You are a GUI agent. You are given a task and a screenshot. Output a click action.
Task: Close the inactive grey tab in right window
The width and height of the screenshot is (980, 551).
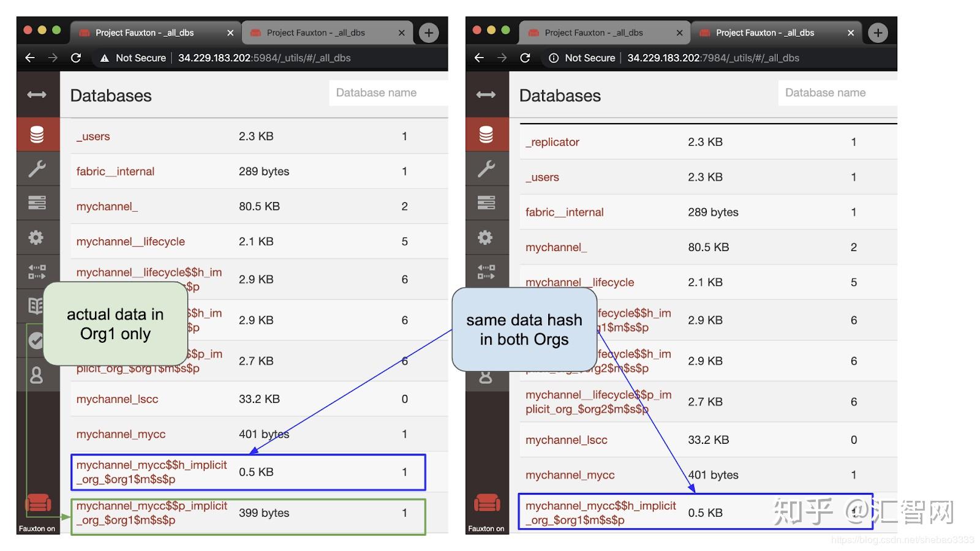point(679,33)
